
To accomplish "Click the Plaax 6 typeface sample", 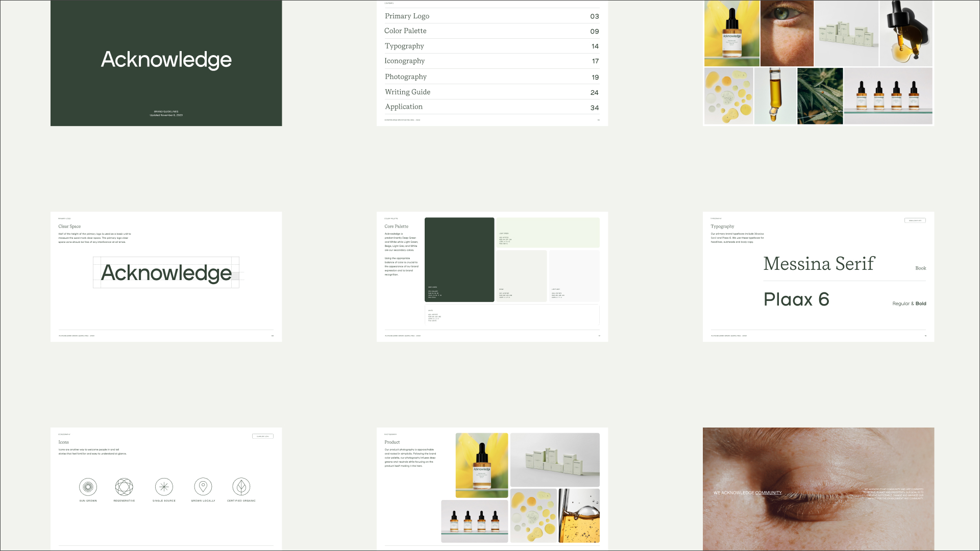I will 796,299.
